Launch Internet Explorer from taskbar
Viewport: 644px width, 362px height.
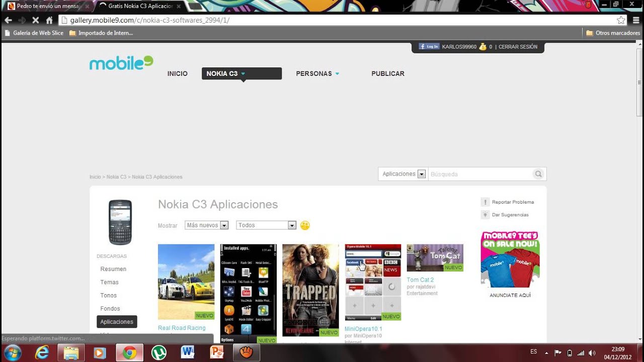click(42, 353)
